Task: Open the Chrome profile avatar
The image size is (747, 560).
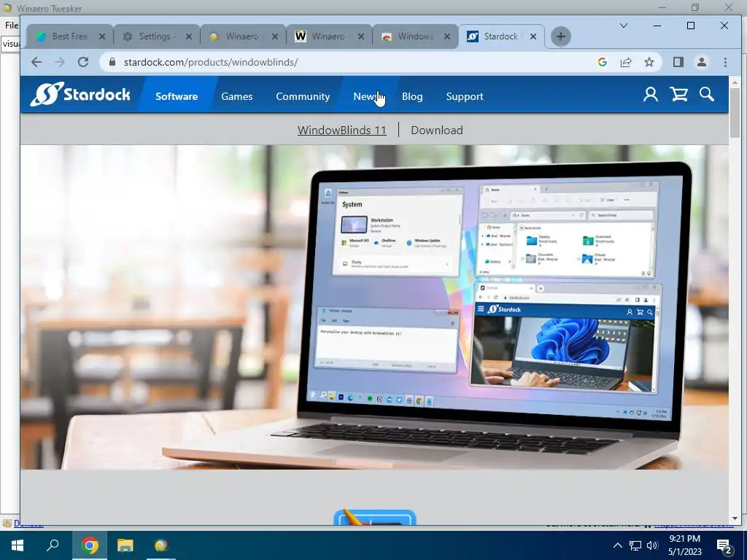Action: click(x=701, y=62)
